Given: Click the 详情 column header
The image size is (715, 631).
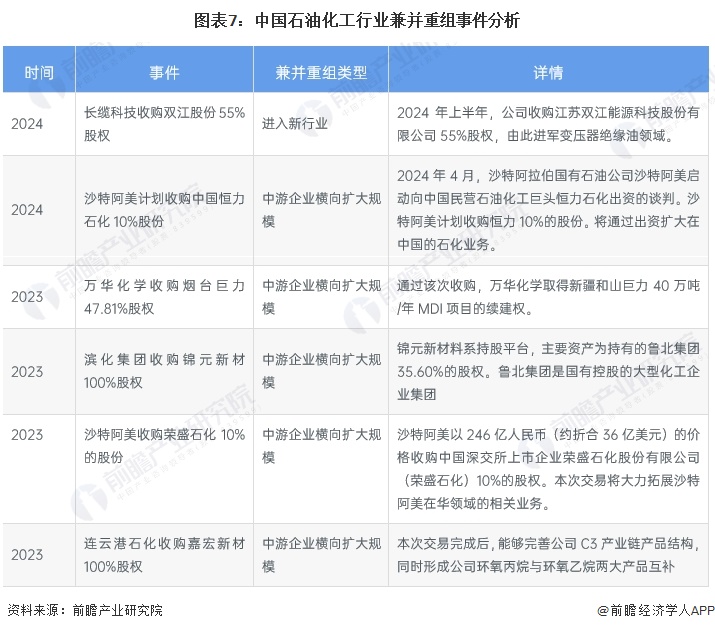Looking at the screenshot, I should 548,72.
